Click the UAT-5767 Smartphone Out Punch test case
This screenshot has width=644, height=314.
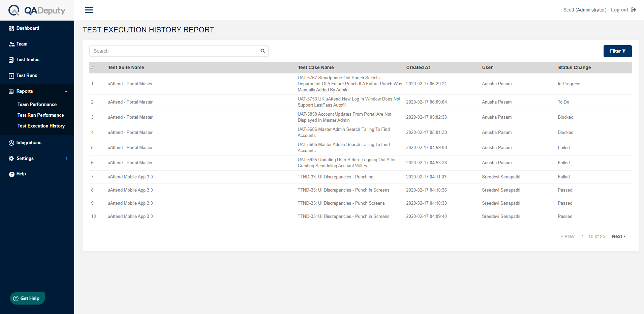pyautogui.click(x=350, y=84)
